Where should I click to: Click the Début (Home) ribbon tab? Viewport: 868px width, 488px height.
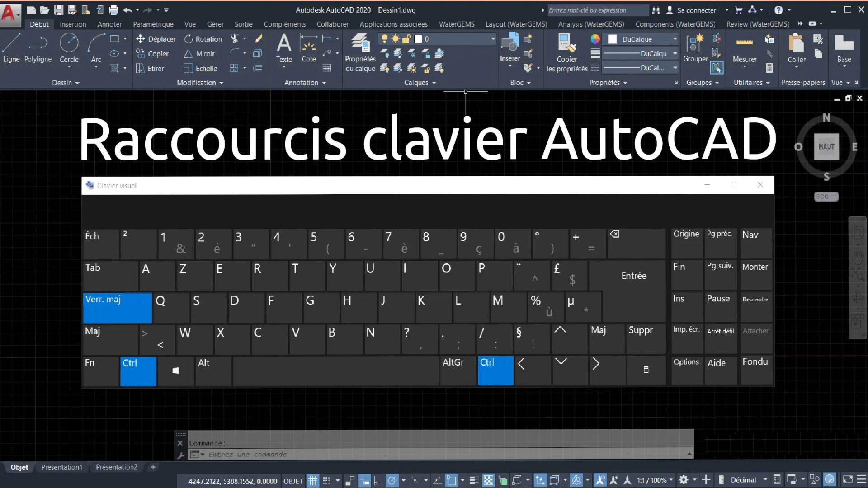[x=39, y=24]
